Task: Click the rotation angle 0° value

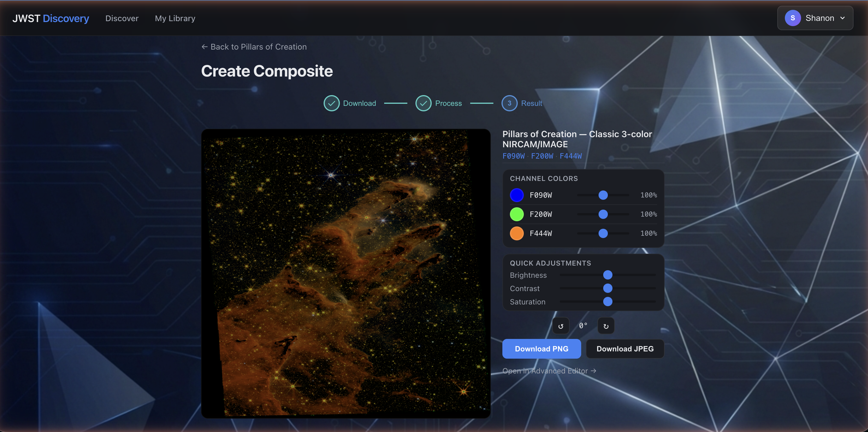Action: (583, 326)
